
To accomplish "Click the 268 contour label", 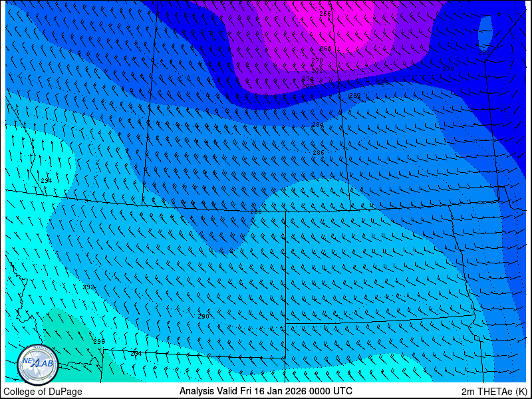I will pyautogui.click(x=326, y=49).
